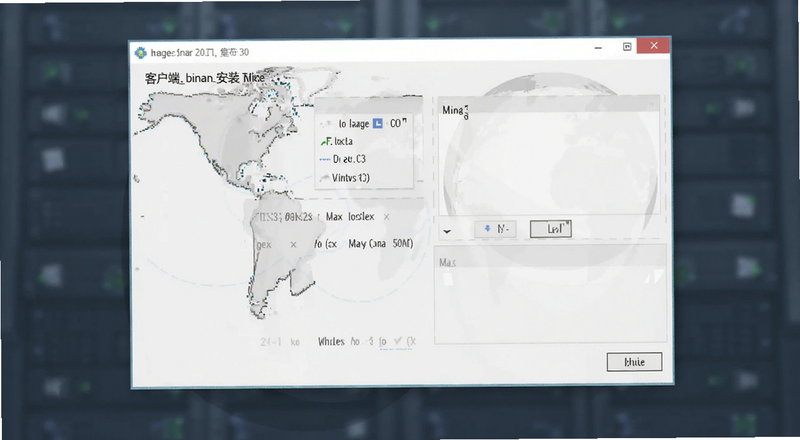Click the app logo in the title bar
Screen dimensions: 800x440
pyautogui.click(x=140, y=53)
